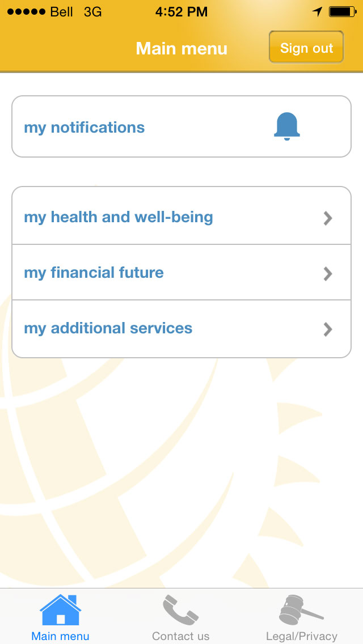Tap the 3G network indicator
The width and height of the screenshot is (363, 644).
point(92,10)
